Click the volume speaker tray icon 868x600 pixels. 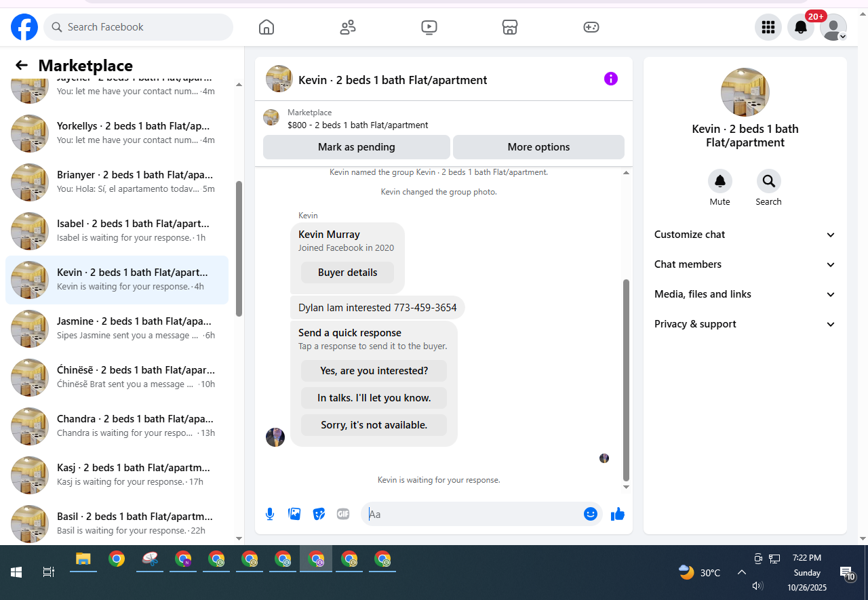pyautogui.click(x=757, y=586)
